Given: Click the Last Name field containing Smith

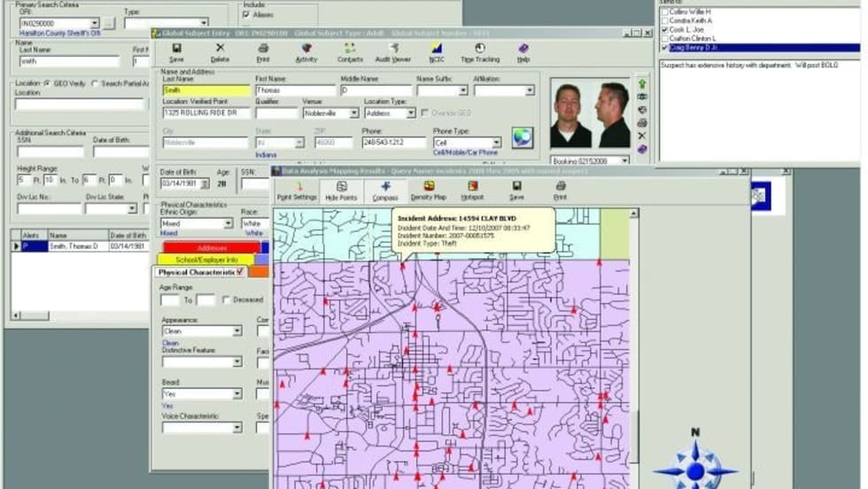Looking at the screenshot, I should (205, 90).
